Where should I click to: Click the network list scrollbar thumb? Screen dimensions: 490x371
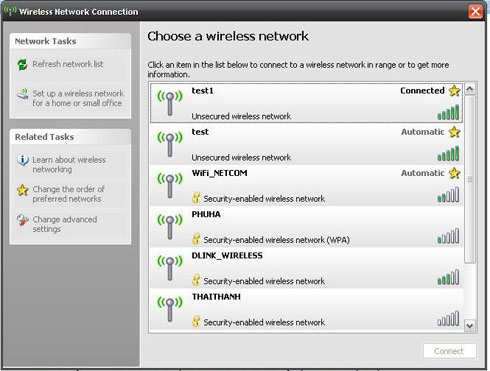(x=470, y=179)
